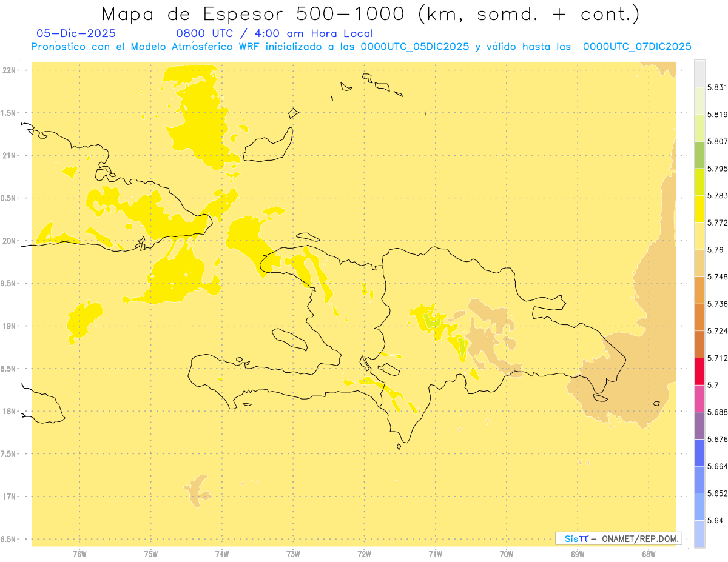Click the color bar value '5.819'
This screenshot has height=562, width=728.
pyautogui.click(x=717, y=115)
